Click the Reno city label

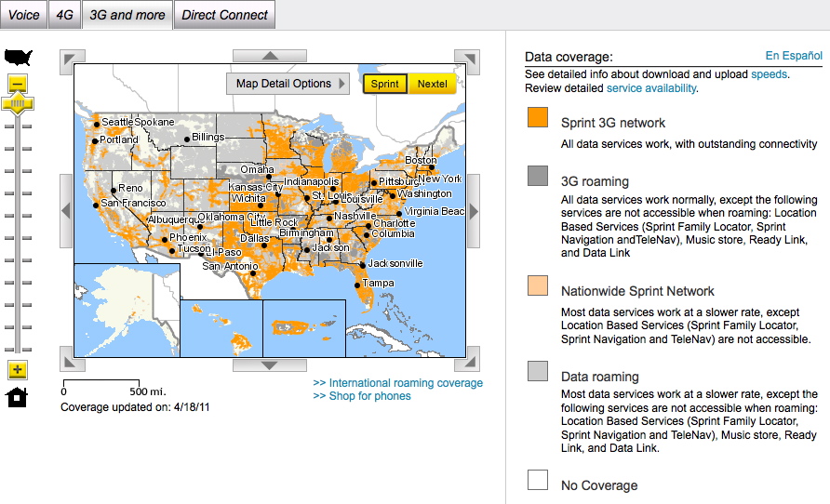(130, 188)
